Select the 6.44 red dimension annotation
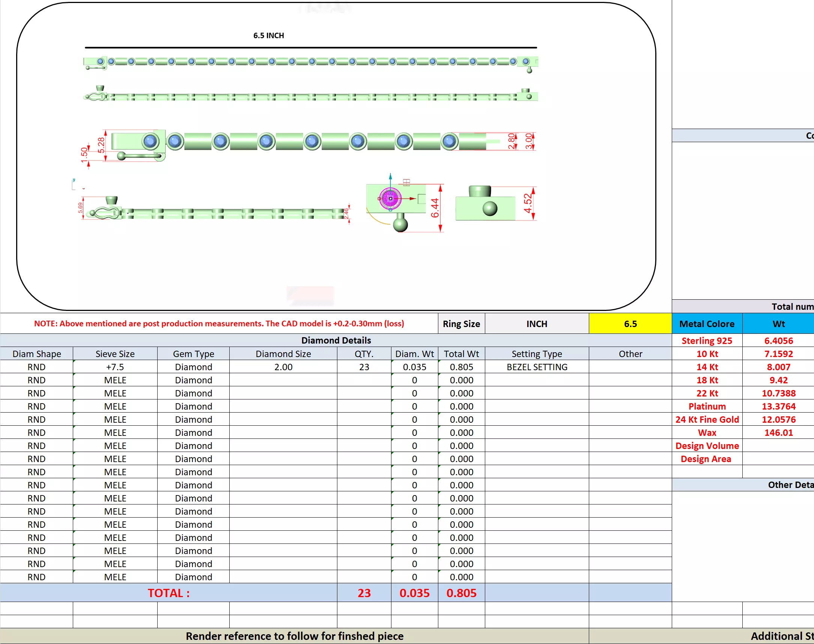 pos(435,208)
